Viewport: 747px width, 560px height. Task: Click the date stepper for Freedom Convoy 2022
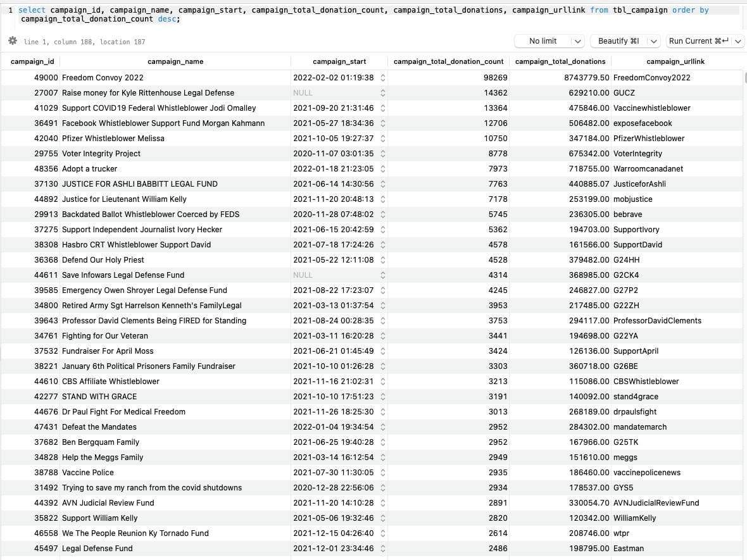pyautogui.click(x=383, y=78)
